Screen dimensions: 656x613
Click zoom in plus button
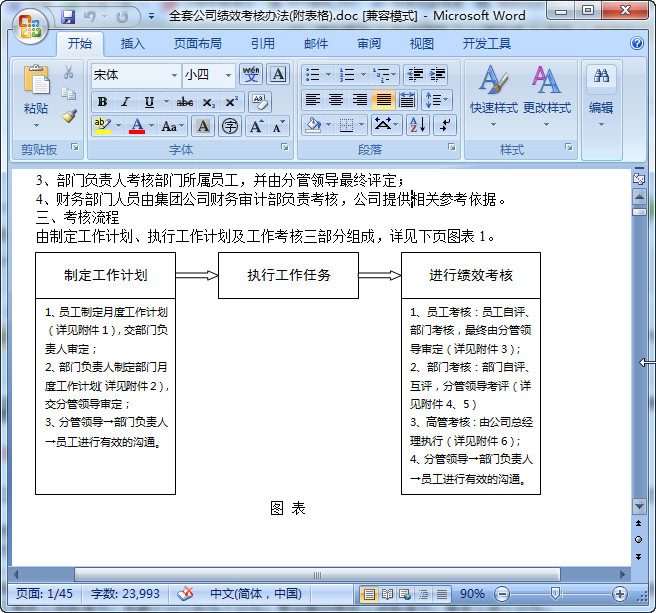pyautogui.click(x=619, y=594)
